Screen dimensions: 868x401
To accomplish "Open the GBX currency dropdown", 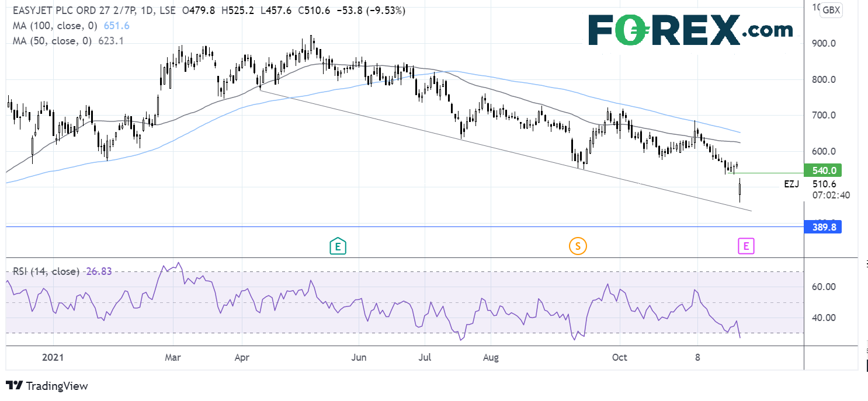I will (x=831, y=11).
